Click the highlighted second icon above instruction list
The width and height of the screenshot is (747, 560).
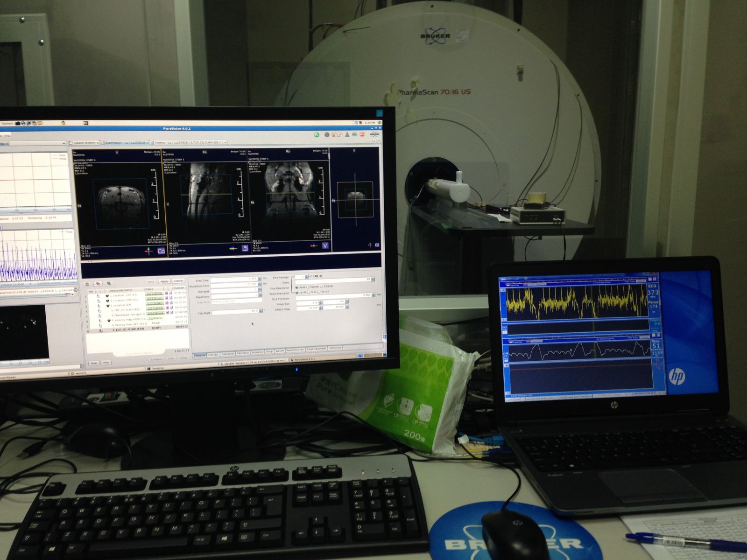coord(98,284)
